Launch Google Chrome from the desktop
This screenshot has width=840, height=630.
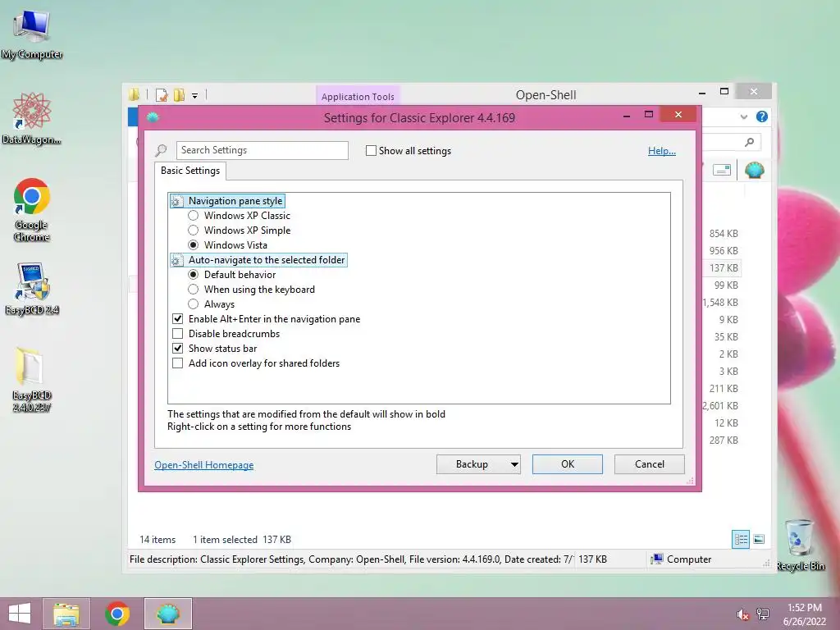point(32,209)
